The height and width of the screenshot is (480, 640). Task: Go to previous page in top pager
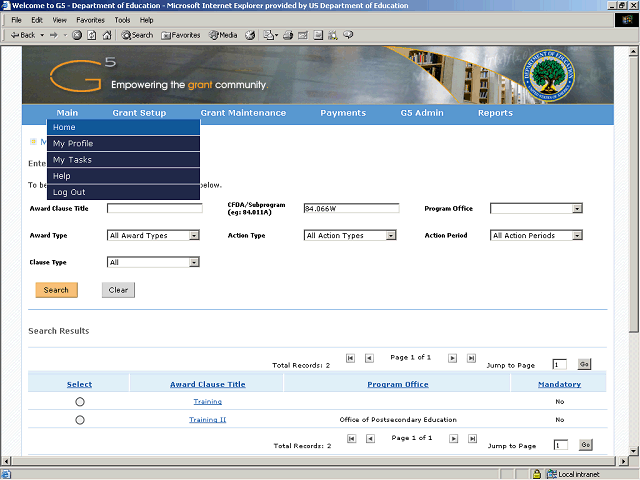(369, 358)
